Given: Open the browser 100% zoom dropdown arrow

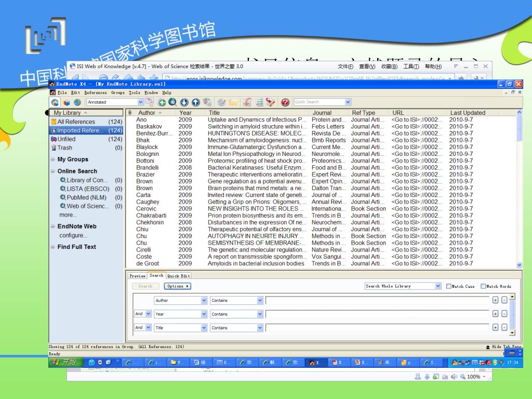Looking at the screenshot, I should [484, 377].
